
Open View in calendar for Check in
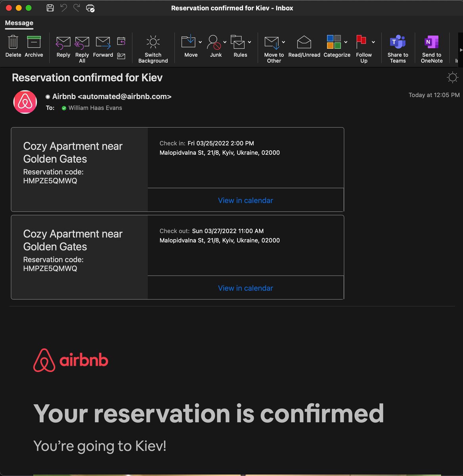click(x=245, y=200)
